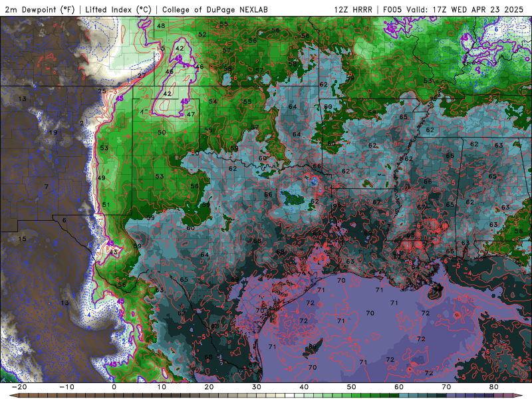Click the '52' dewpoint value on the map
The width and height of the screenshot is (532, 399).
point(202,35)
